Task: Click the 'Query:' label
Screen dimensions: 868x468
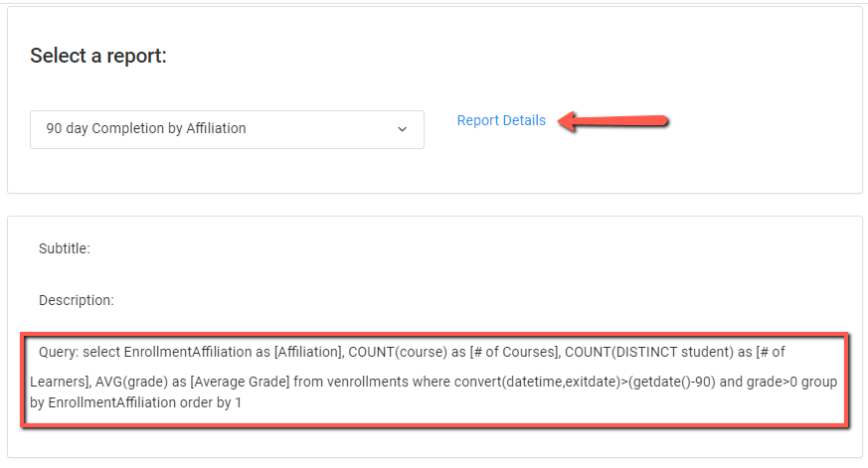Action: tap(59, 352)
